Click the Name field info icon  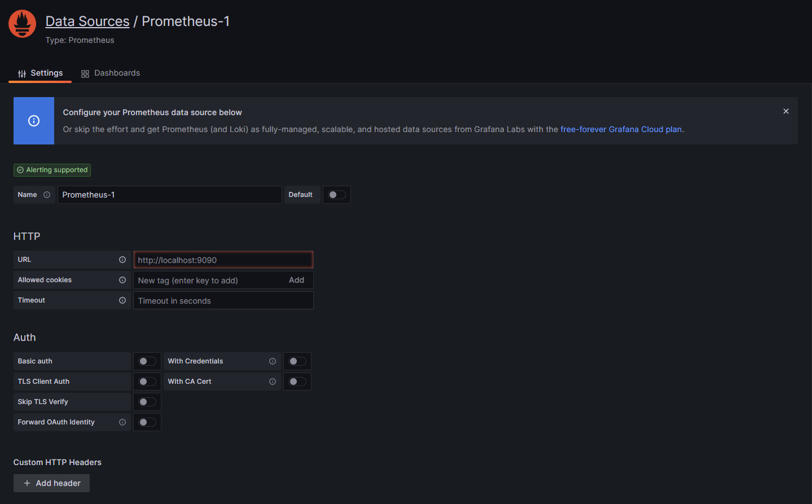47,195
